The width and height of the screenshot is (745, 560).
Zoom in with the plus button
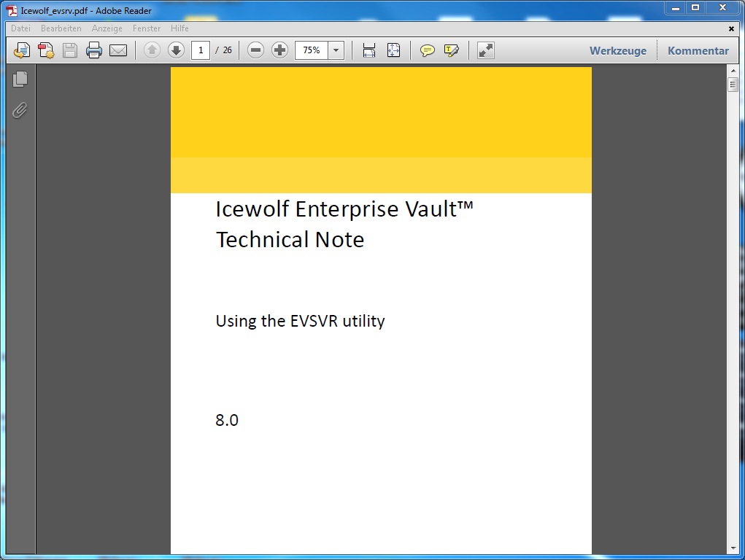(280, 50)
